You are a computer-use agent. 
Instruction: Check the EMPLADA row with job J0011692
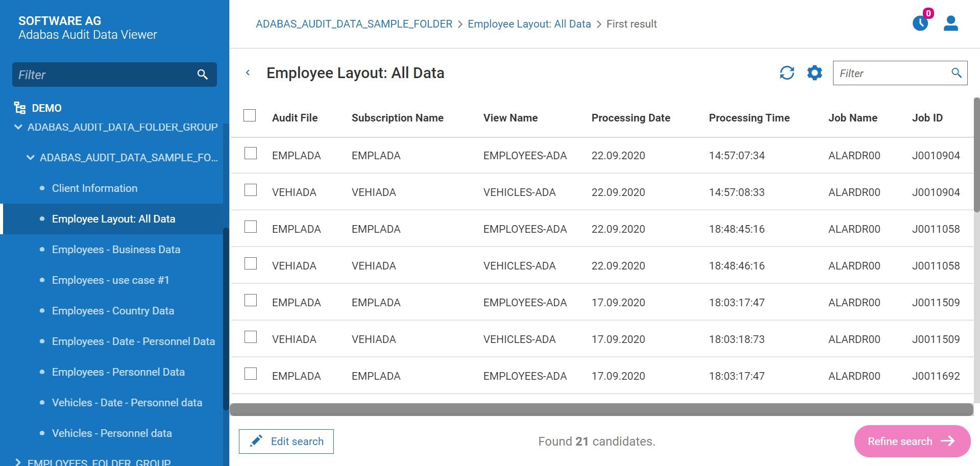251,374
